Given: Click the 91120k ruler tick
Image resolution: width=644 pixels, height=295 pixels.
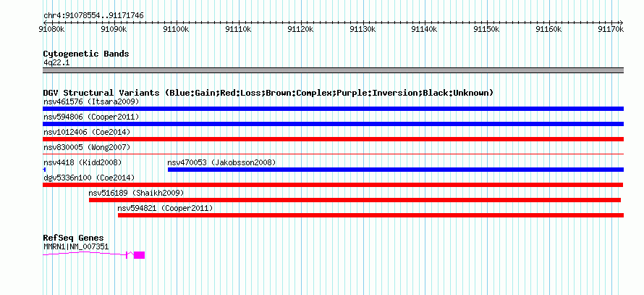Looking at the screenshot, I should coord(301,29).
